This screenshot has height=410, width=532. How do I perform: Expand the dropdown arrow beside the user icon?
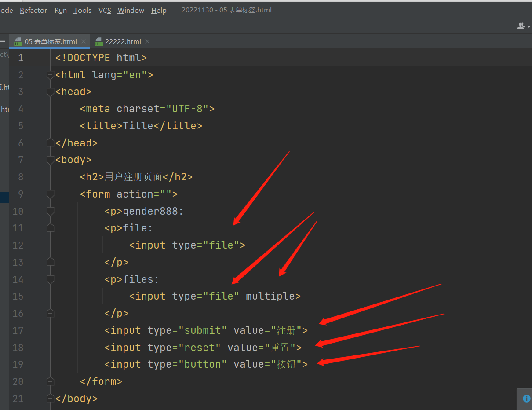click(528, 26)
